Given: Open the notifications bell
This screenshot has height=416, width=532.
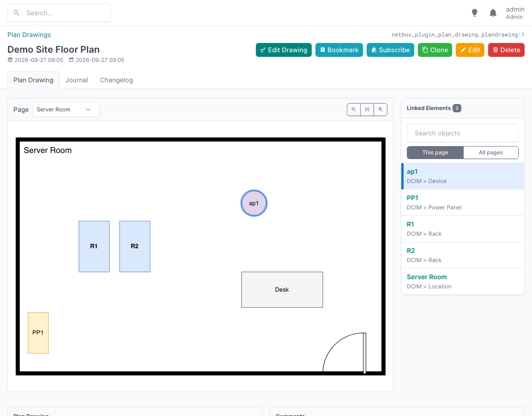Looking at the screenshot, I should [493, 13].
